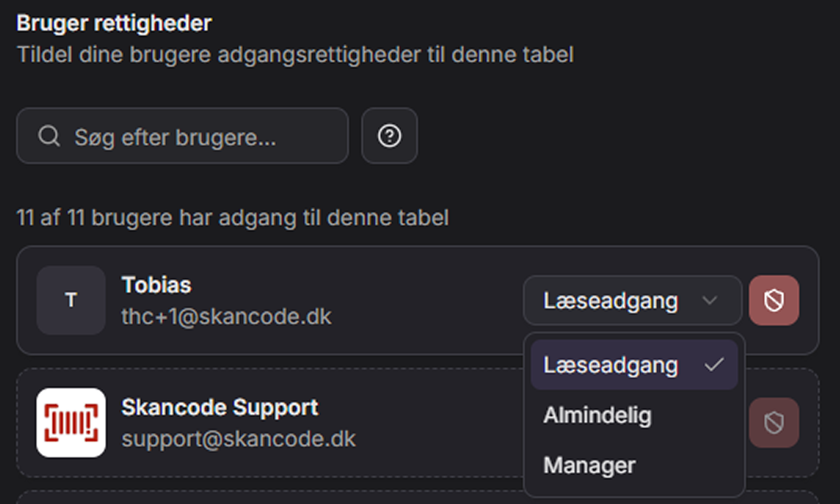Focus the "Søg efter brugere..." search field
This screenshot has height=504, width=840.
point(204,137)
